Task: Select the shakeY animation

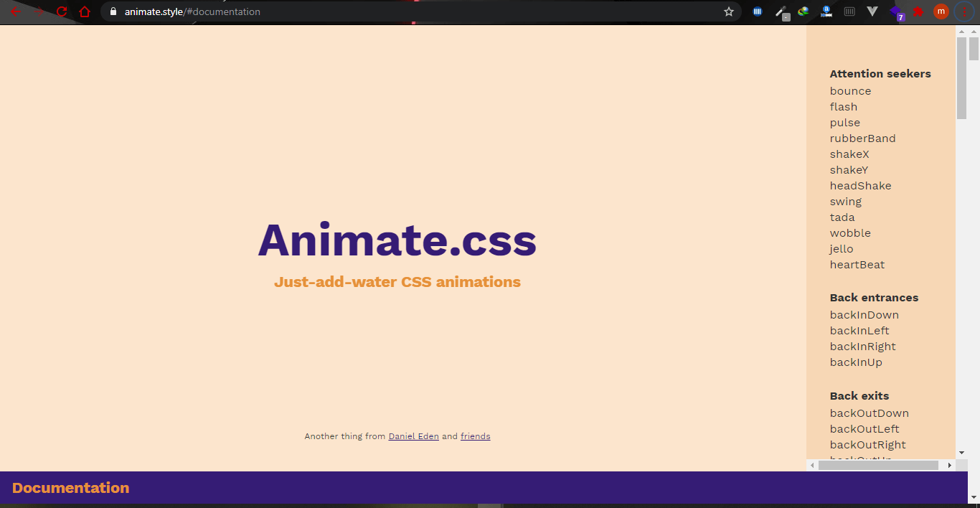Action: [849, 170]
